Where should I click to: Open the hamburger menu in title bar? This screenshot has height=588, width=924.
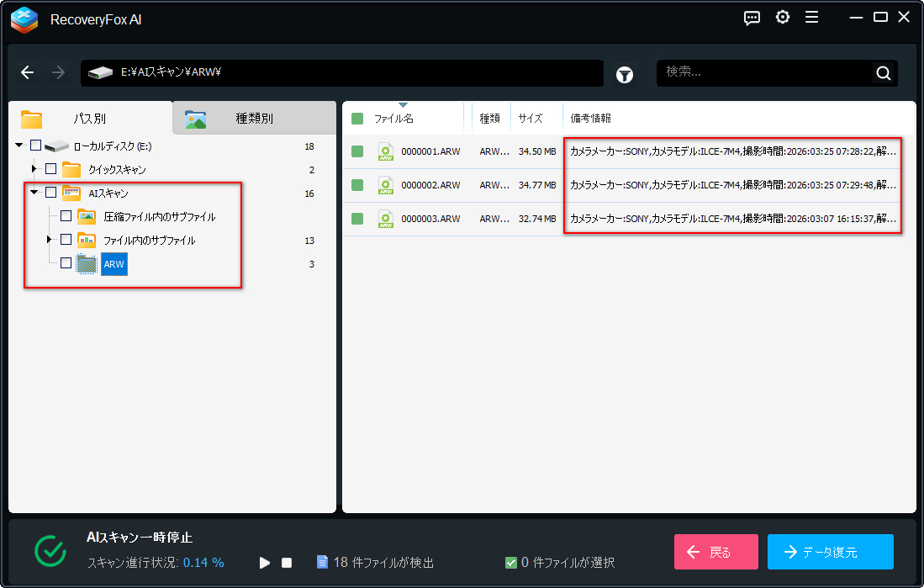point(812,17)
